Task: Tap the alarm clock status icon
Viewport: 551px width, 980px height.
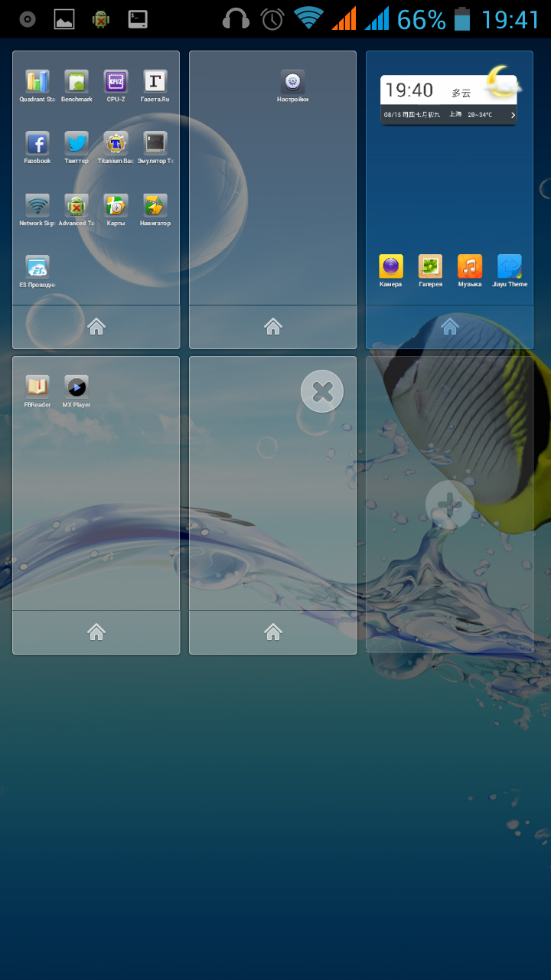Action: click(x=272, y=19)
